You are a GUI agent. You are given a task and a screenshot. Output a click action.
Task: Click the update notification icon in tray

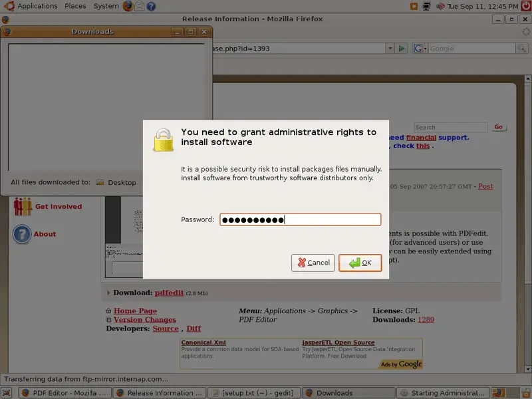coord(414,6)
